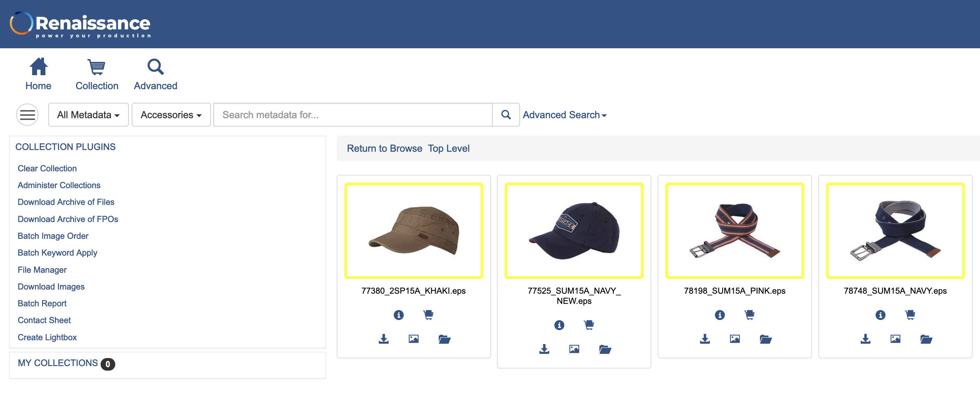Open File Manager plugin

[x=42, y=270]
